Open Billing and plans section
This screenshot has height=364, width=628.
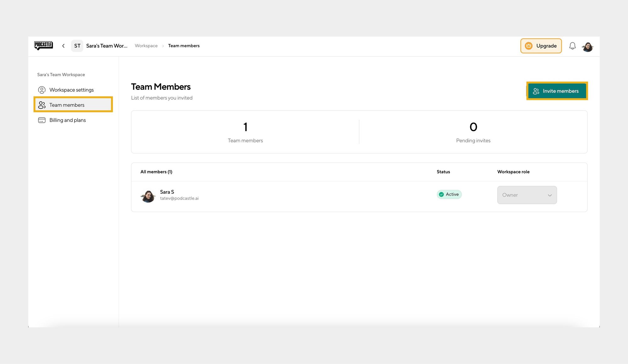coord(68,120)
